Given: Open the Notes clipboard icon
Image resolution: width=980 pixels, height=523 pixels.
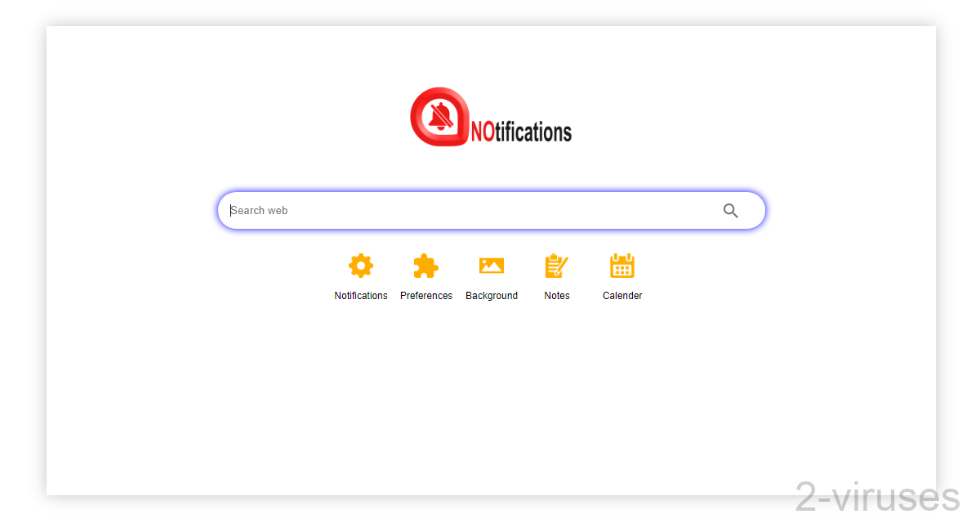Looking at the screenshot, I should [556, 265].
